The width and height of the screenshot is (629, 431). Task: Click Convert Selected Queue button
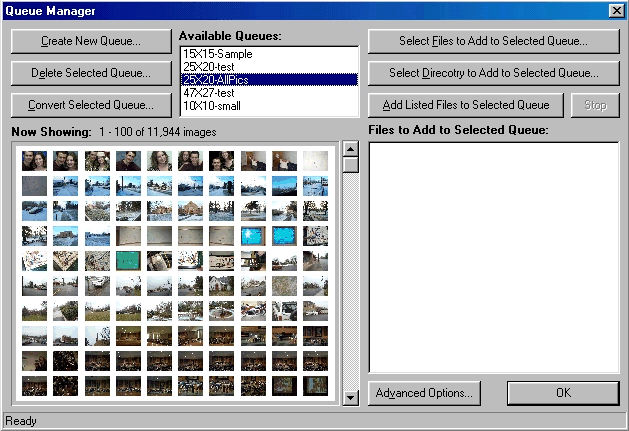point(91,105)
